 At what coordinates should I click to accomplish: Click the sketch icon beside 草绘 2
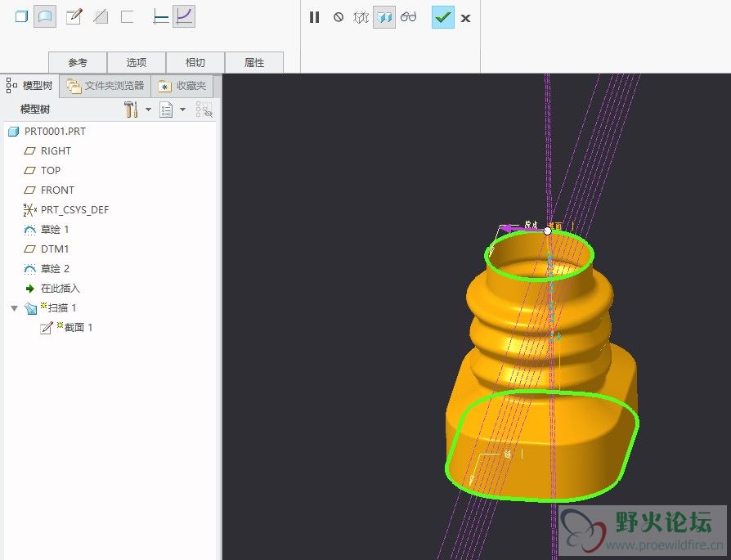coord(29,269)
